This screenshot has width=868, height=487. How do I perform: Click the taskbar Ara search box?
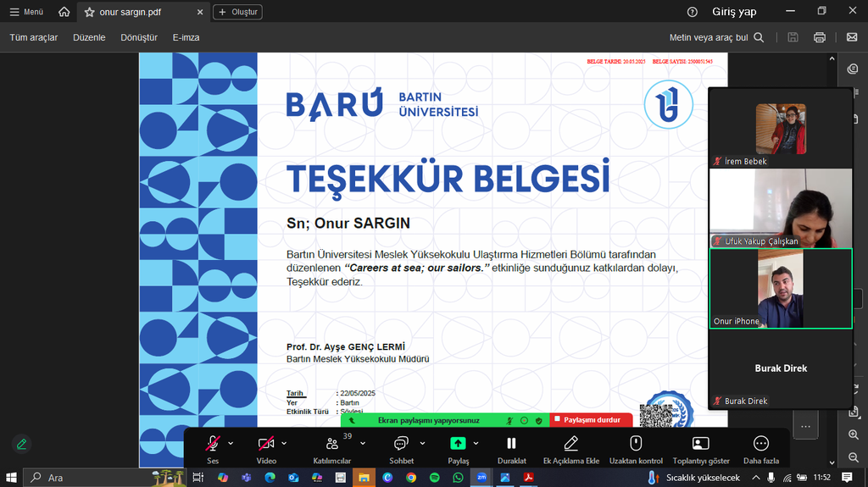(x=105, y=477)
